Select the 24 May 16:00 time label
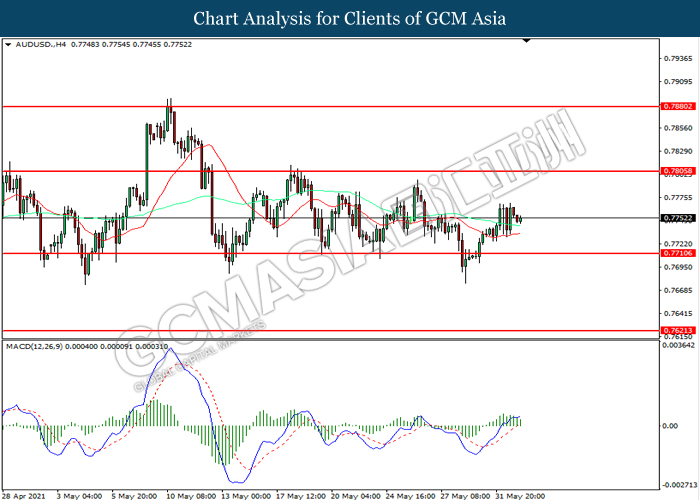This screenshot has height=500, width=700. click(410, 496)
